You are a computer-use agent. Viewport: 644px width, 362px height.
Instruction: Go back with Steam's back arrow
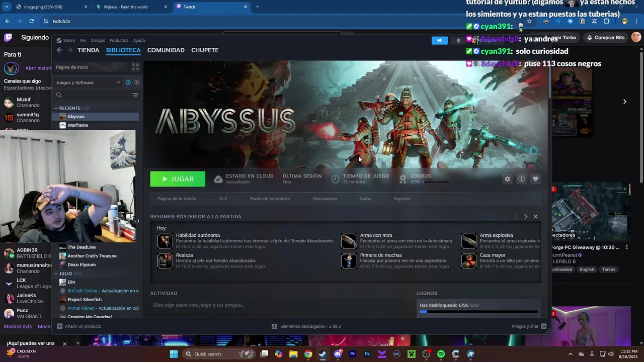(59, 50)
